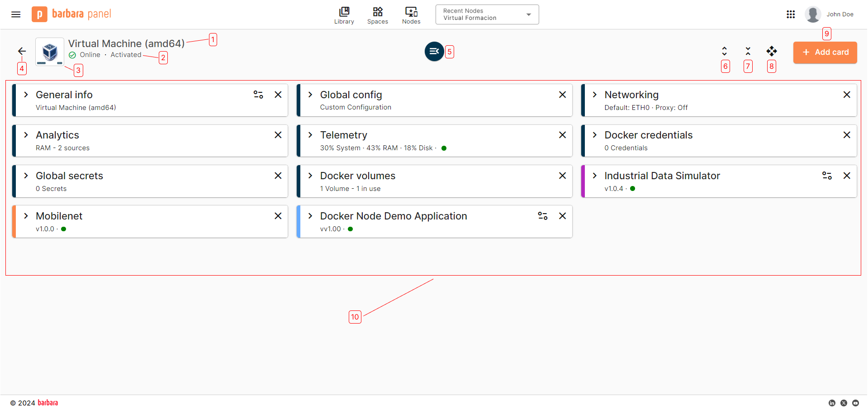Image resolution: width=868 pixels, height=410 pixels.
Task: Close the Mobilenet card
Action: click(278, 216)
